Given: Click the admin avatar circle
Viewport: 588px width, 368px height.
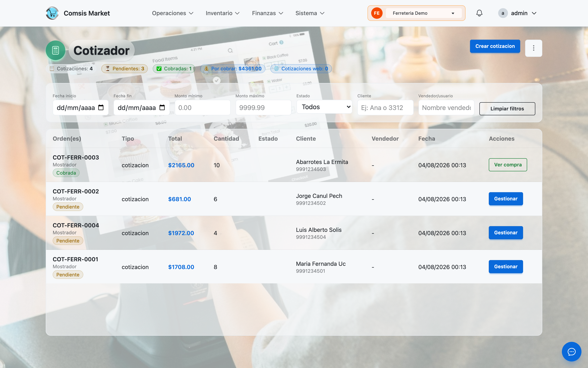Looking at the screenshot, I should click(x=503, y=13).
